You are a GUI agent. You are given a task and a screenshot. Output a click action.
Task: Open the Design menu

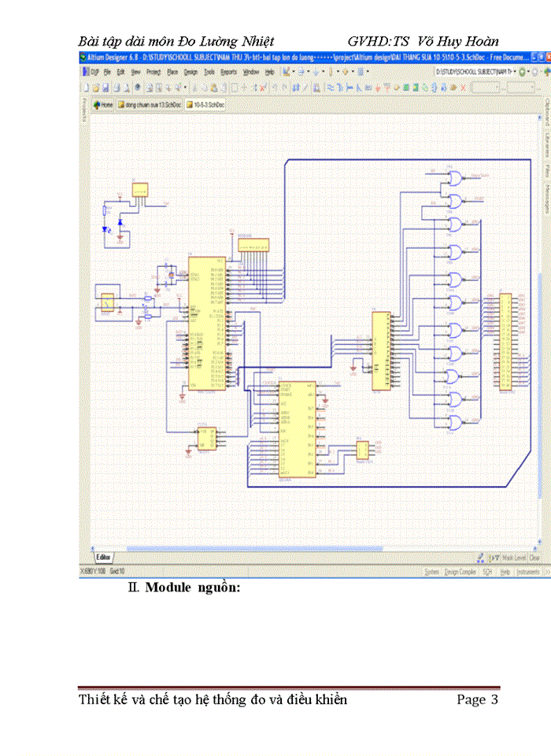(x=190, y=72)
